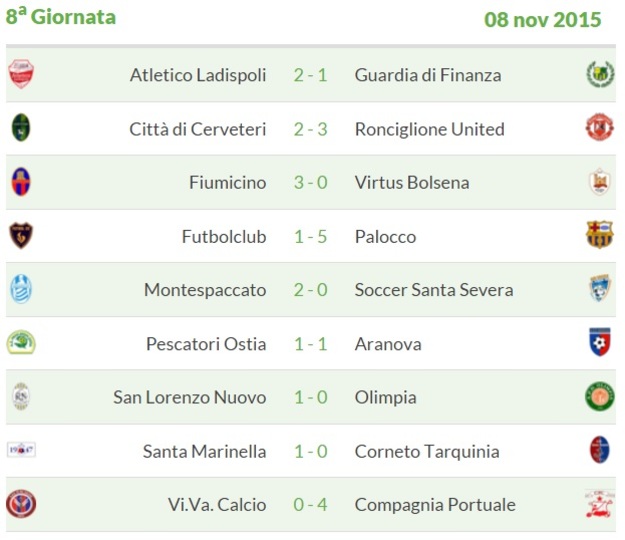Click the Olimpia green round logo
Screen dimensions: 625x540
point(599,396)
